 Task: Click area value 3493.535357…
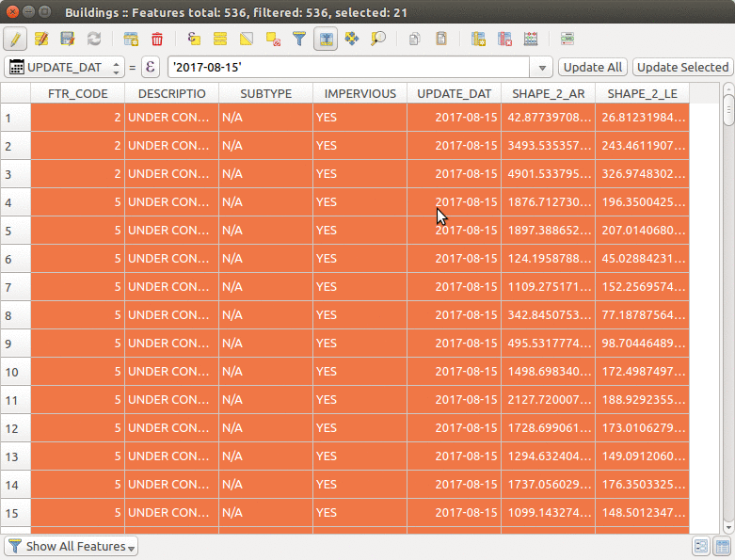(549, 146)
